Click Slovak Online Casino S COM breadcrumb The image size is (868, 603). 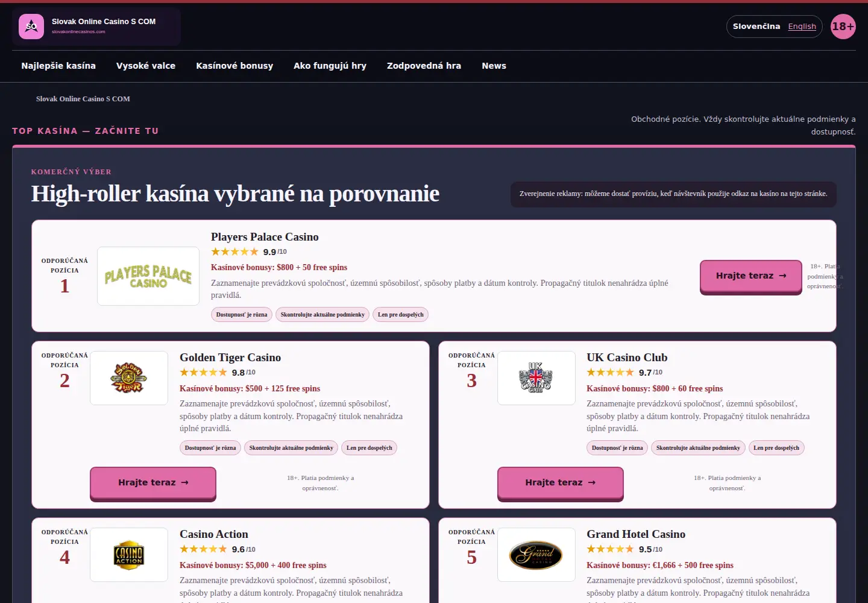coord(83,99)
